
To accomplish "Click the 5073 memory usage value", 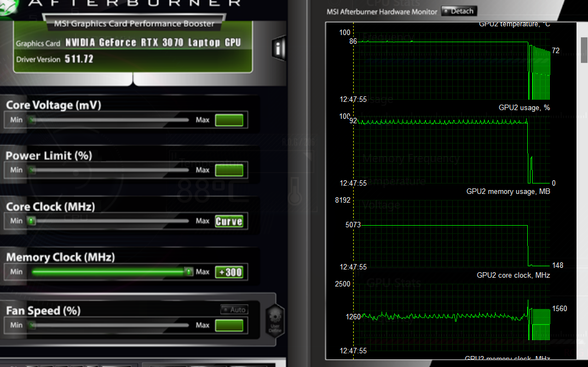I will pyautogui.click(x=353, y=225).
